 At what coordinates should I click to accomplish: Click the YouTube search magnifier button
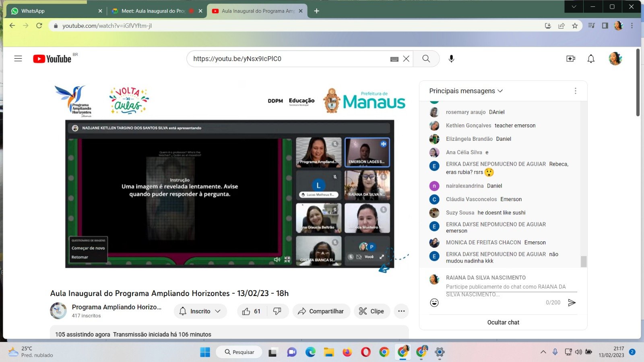coord(426,59)
